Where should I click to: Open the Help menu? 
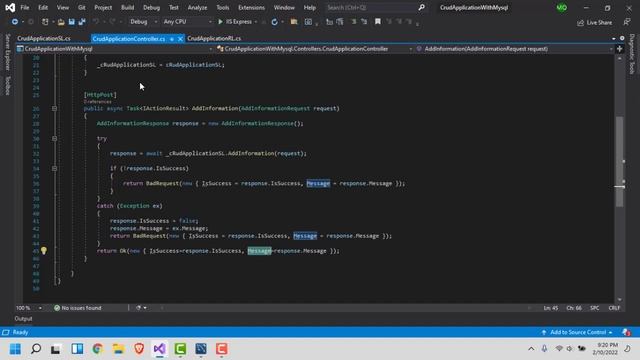click(x=310, y=7)
